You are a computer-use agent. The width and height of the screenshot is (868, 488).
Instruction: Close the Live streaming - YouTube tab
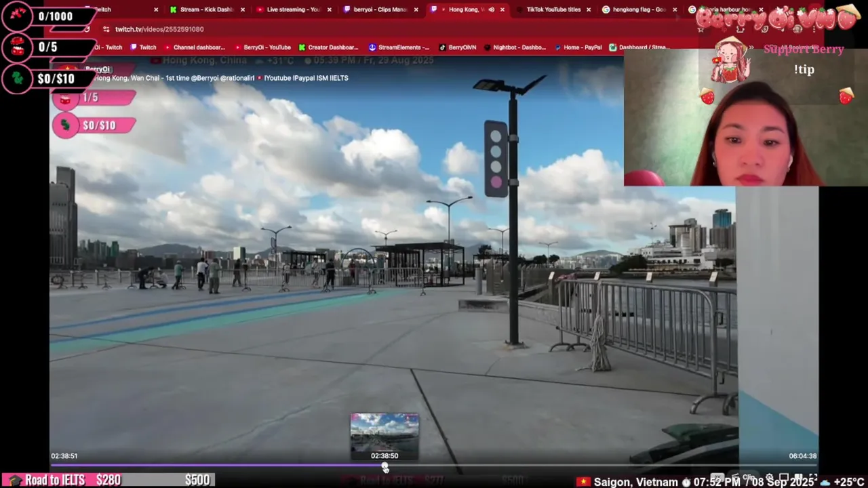tap(330, 9)
